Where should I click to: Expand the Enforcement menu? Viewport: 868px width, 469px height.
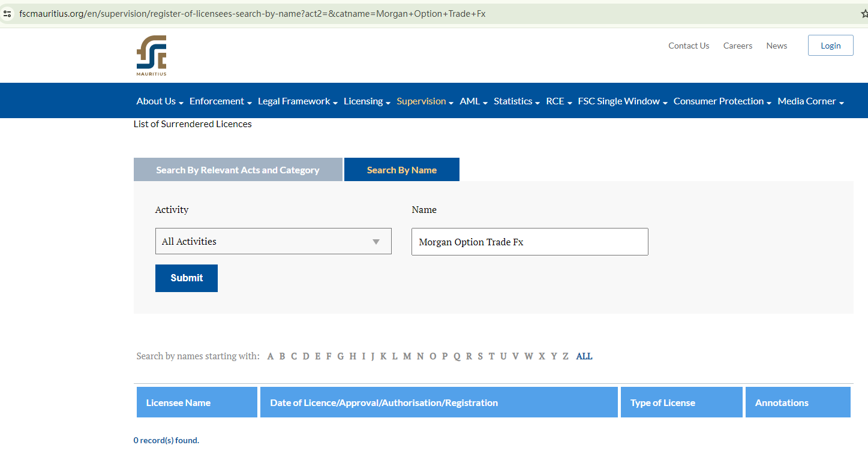pos(220,101)
